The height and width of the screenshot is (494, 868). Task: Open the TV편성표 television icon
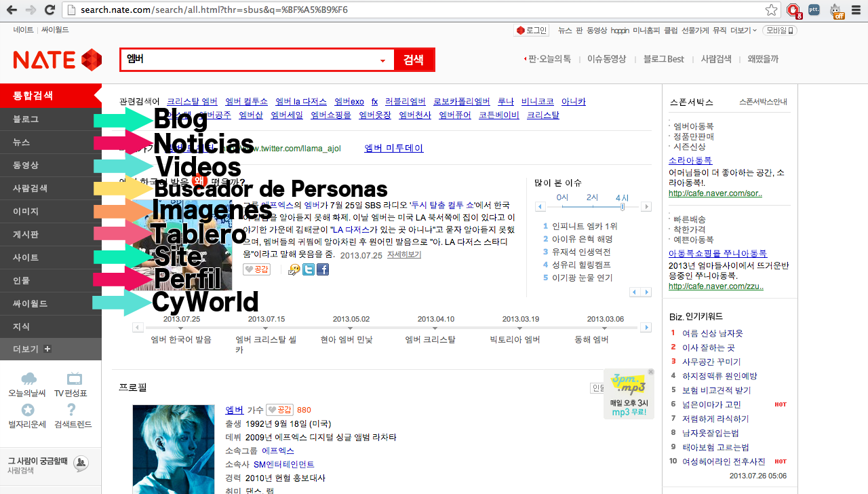pyautogui.click(x=75, y=380)
